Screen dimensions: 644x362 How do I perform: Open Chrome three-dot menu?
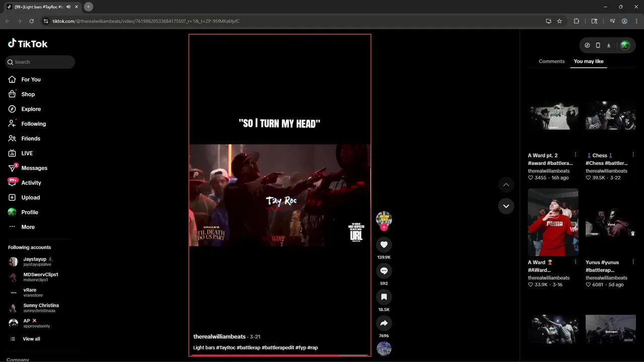636,21
